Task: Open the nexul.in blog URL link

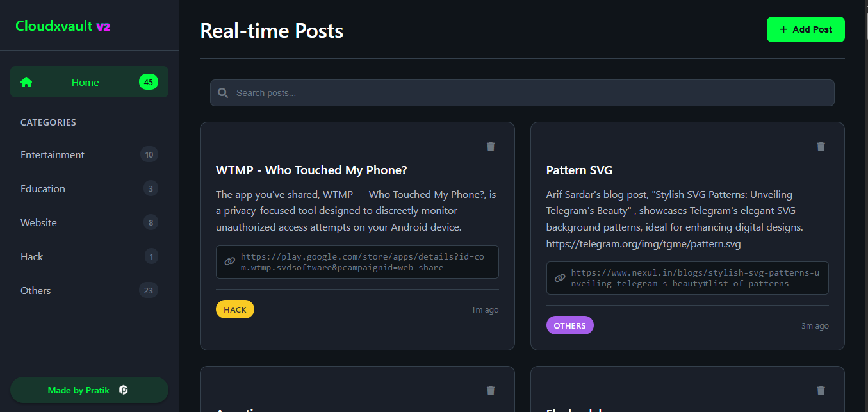Action: pos(695,278)
